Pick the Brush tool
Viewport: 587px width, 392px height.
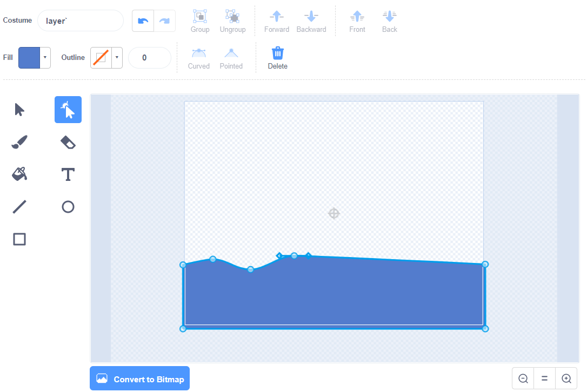[x=19, y=142]
